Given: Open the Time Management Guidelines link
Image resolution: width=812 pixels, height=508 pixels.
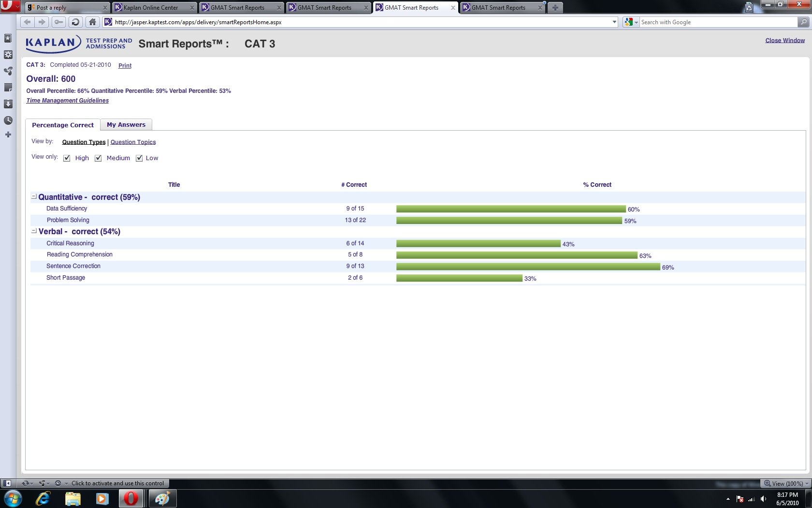Looking at the screenshot, I should [x=68, y=101].
